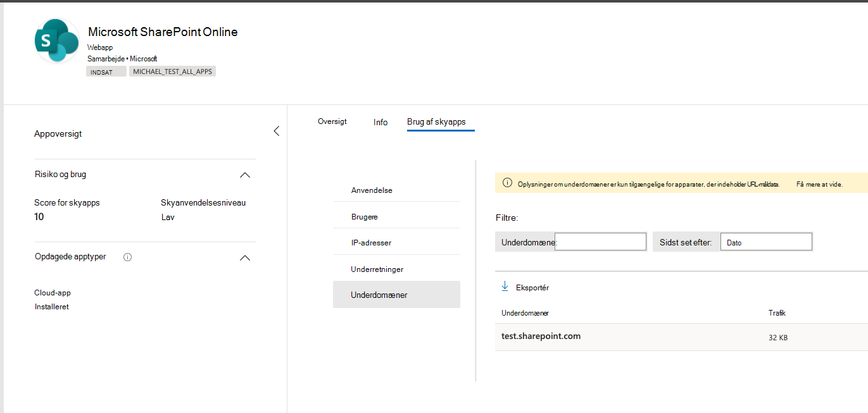Collapse the Appoversigt side panel arrow

point(276,132)
